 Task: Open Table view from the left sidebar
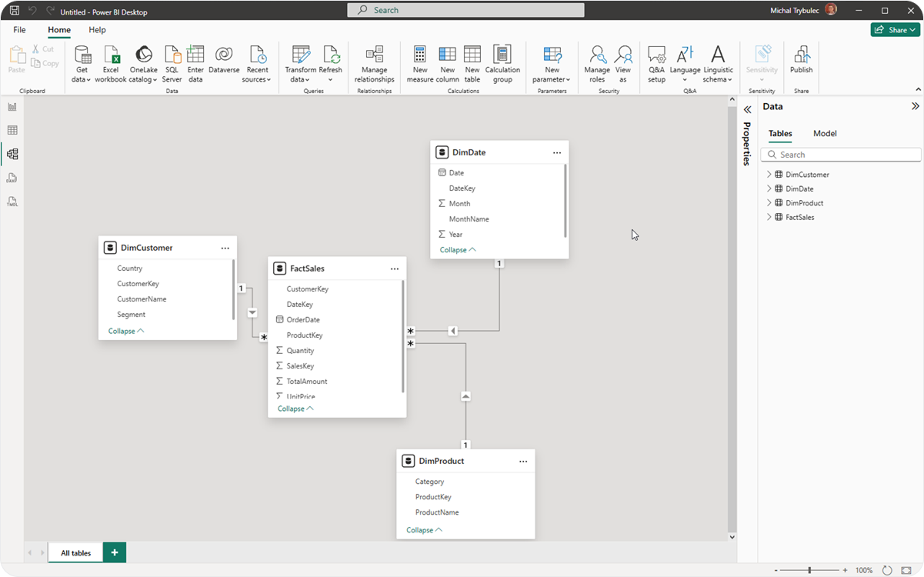tap(12, 130)
